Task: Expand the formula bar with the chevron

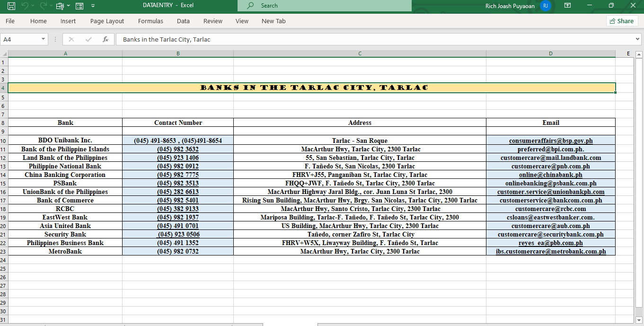Action: click(x=637, y=39)
